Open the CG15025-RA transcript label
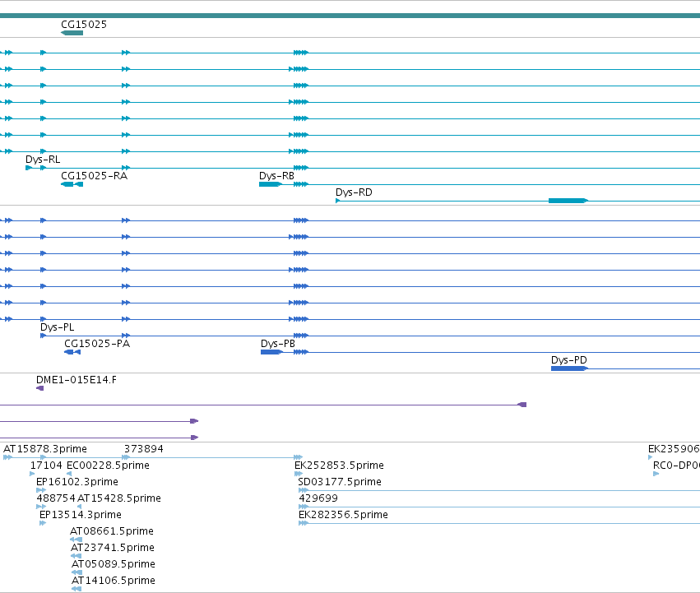700x593 pixels. click(95, 176)
